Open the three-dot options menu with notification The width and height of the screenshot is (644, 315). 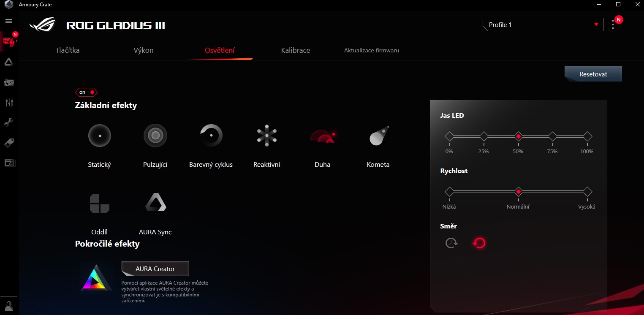(x=613, y=25)
